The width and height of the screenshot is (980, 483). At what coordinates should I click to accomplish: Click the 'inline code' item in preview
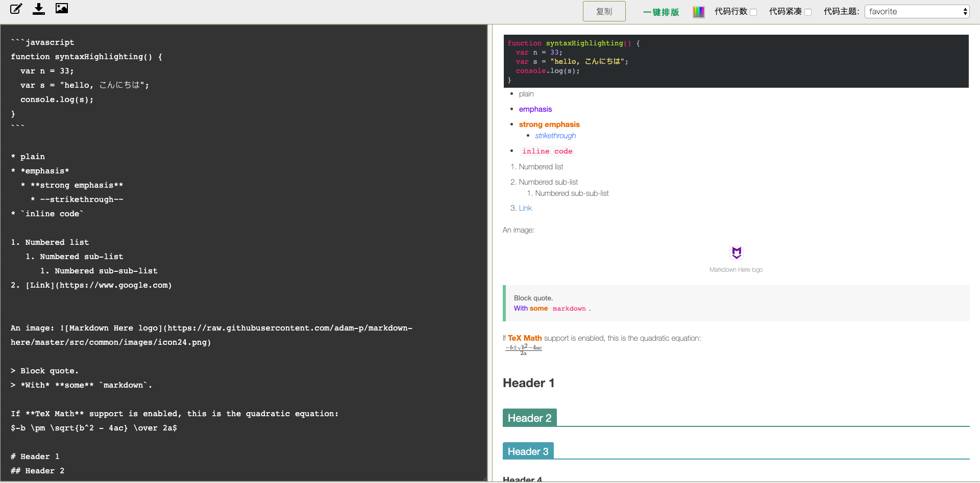[547, 151]
